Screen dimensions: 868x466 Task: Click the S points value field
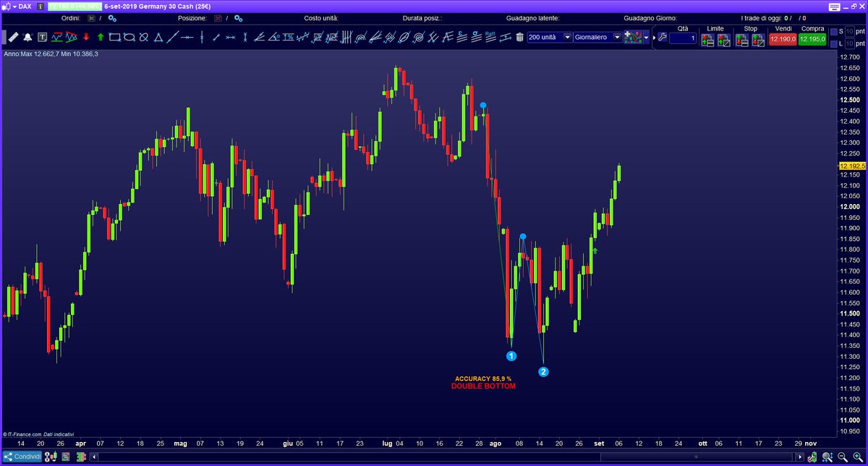[850, 32]
